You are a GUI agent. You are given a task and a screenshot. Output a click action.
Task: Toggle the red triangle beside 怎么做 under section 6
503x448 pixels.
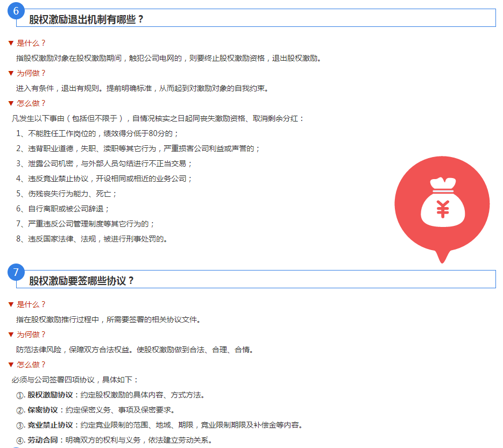point(10,103)
